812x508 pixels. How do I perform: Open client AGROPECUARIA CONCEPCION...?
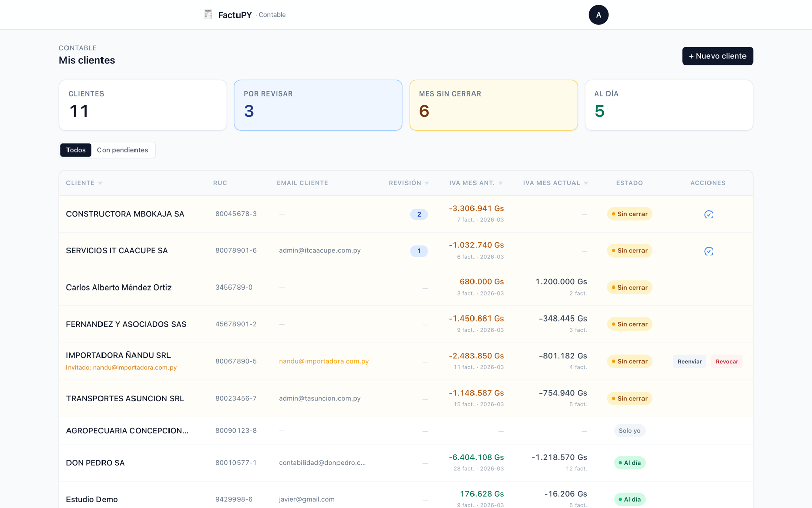[127, 430]
